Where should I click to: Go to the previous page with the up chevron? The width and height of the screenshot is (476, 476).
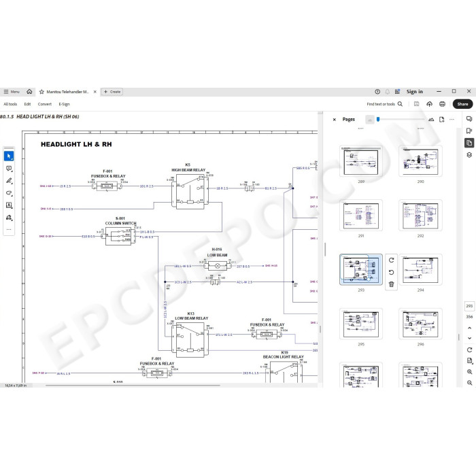(x=469, y=328)
